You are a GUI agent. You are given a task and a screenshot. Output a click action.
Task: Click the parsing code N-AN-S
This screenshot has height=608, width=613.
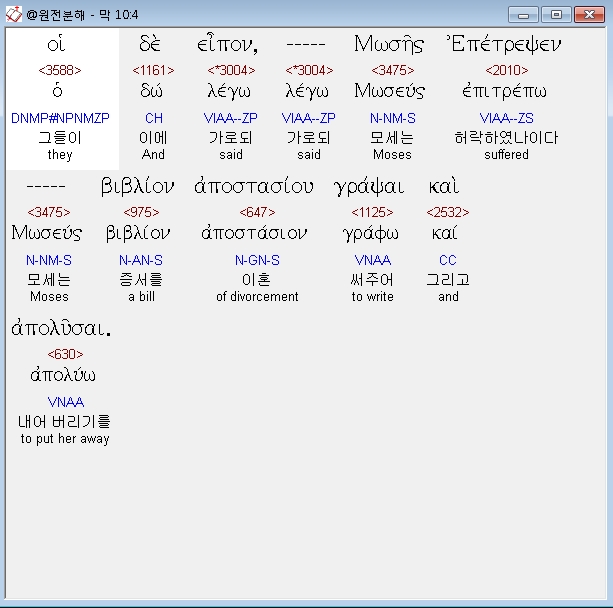[x=141, y=260]
